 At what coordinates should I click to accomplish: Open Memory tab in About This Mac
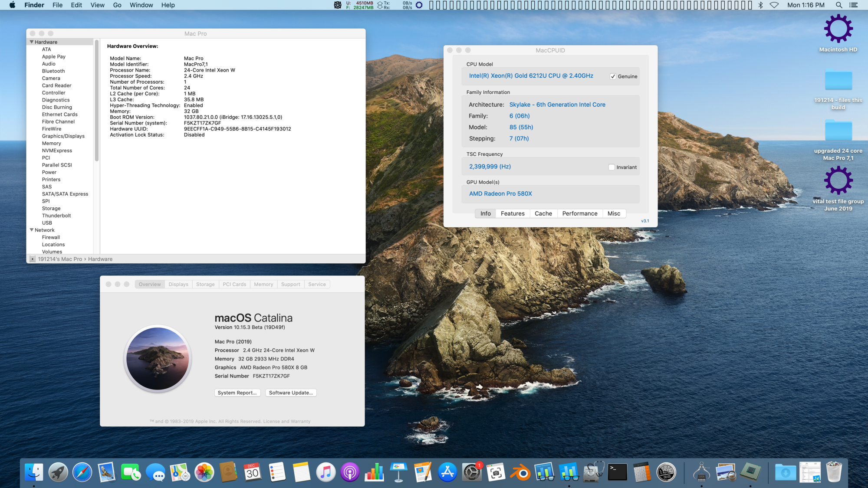click(x=263, y=284)
